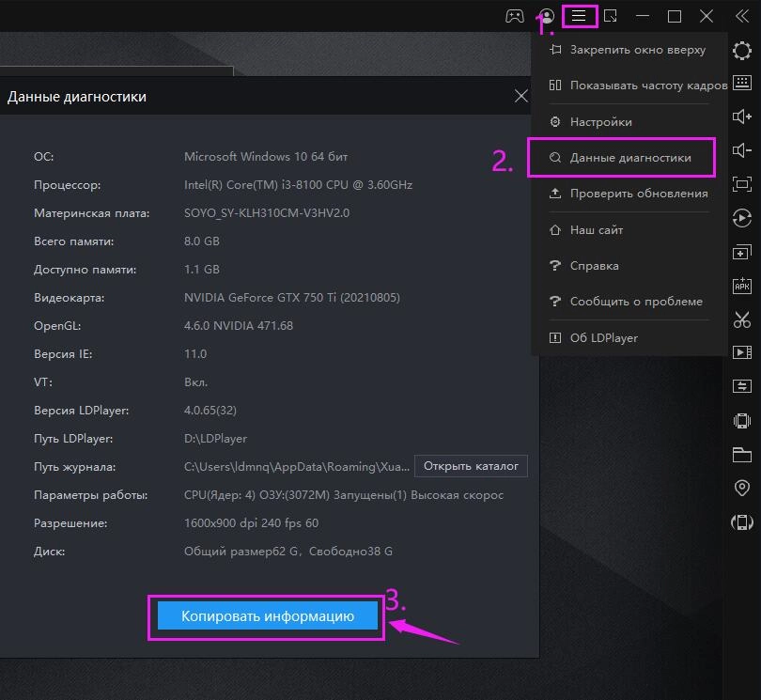
Task: Decrease volume using the sidebar speaker-minus icon
Action: 742,150
